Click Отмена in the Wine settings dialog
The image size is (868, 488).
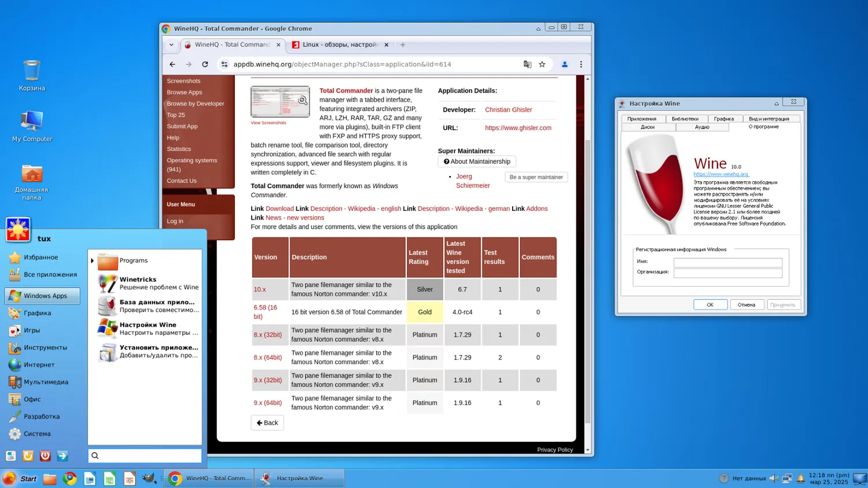746,304
